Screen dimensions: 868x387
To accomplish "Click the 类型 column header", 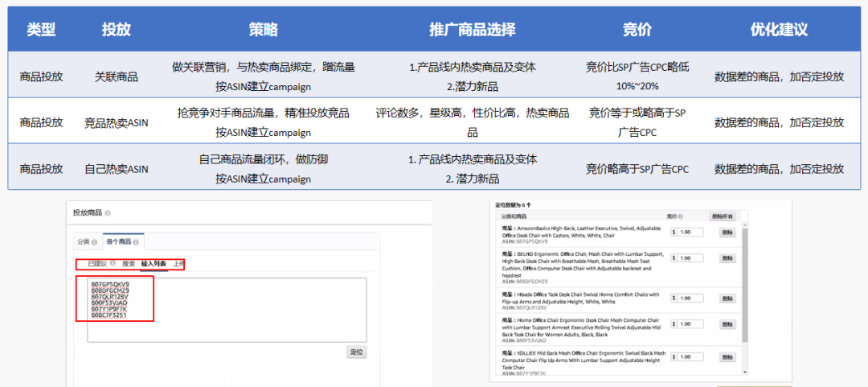I will coord(42,30).
